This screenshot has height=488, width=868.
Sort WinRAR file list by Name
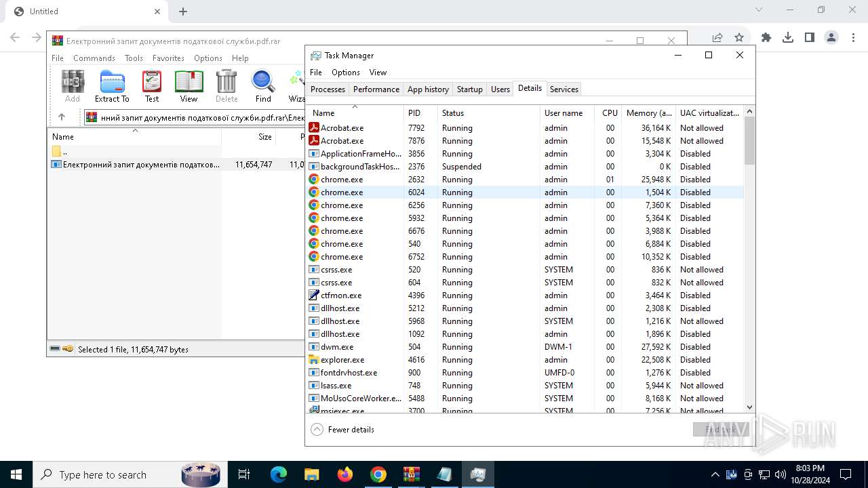134,137
